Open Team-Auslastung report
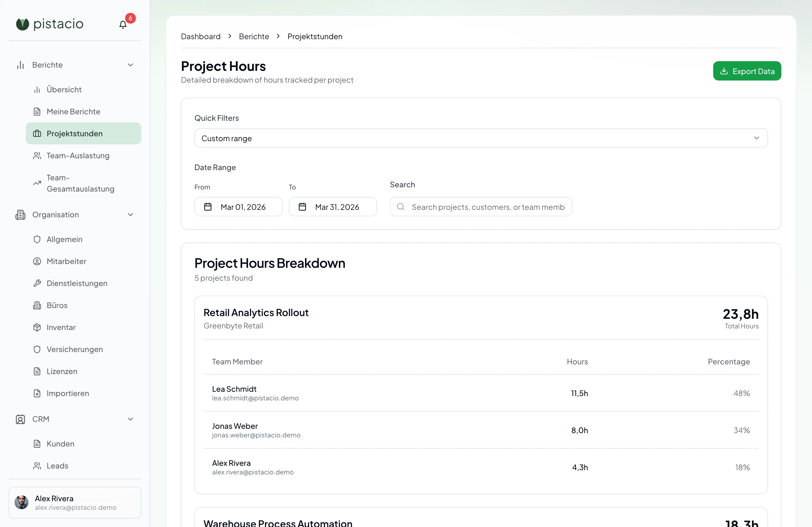Viewport: 812px width, 527px height. [83, 156]
